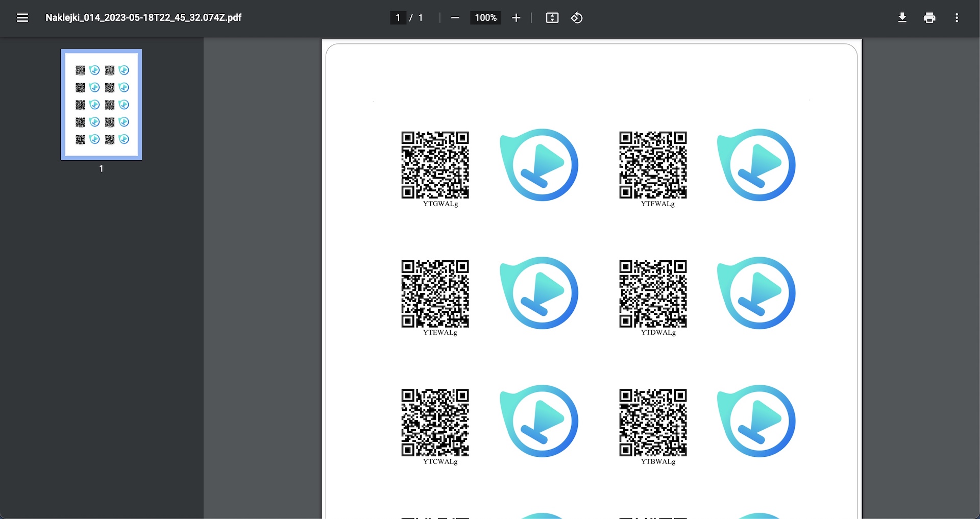Screen dimensions: 980x519
Task: Click the blue logo right of YTDWALg code
Action: click(x=756, y=293)
